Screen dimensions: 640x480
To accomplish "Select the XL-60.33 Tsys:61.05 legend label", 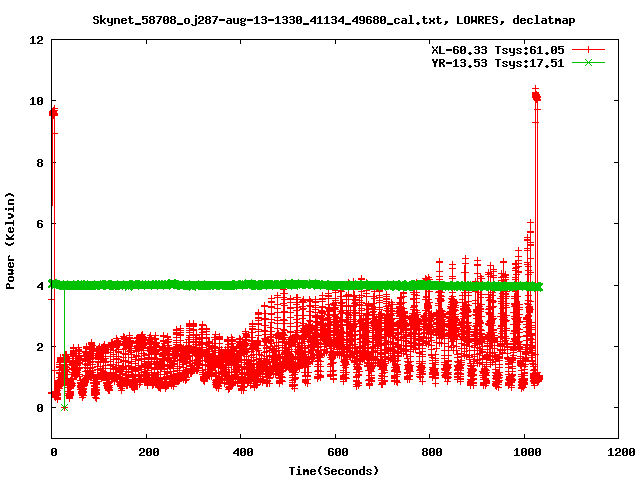I will click(x=498, y=50).
